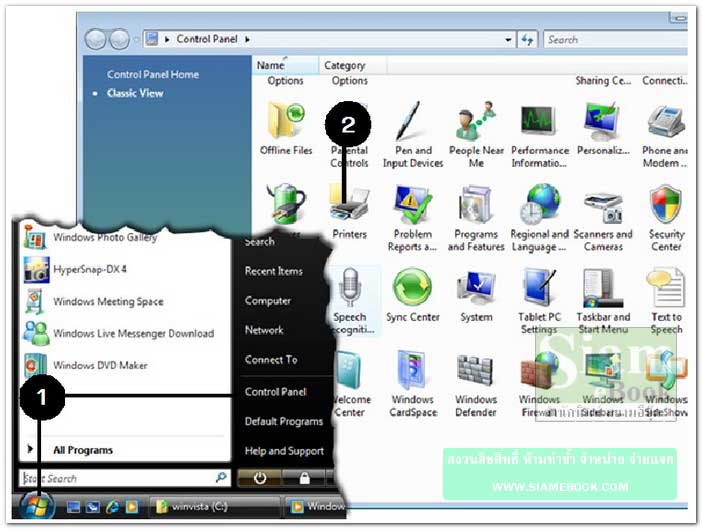The image size is (702, 529).
Task: Sort by Category column header
Action: (352, 65)
